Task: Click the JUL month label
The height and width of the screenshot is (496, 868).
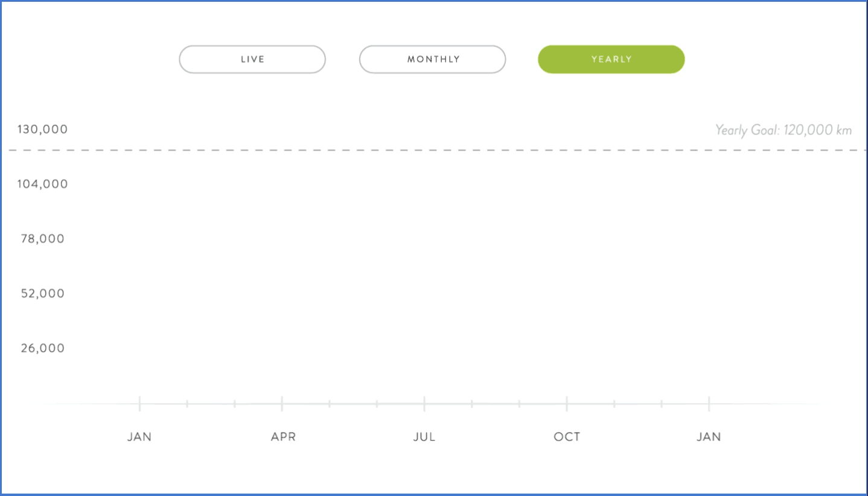Action: [x=424, y=437]
